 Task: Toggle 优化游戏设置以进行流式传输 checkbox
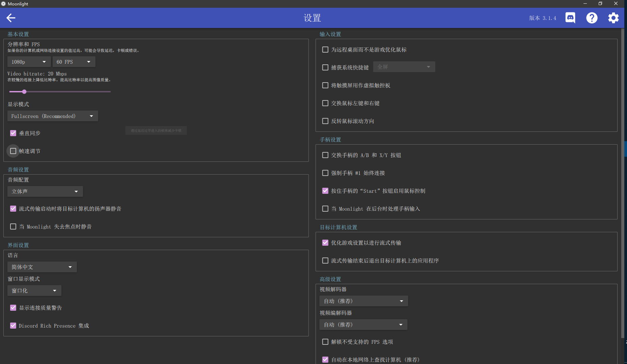click(325, 243)
